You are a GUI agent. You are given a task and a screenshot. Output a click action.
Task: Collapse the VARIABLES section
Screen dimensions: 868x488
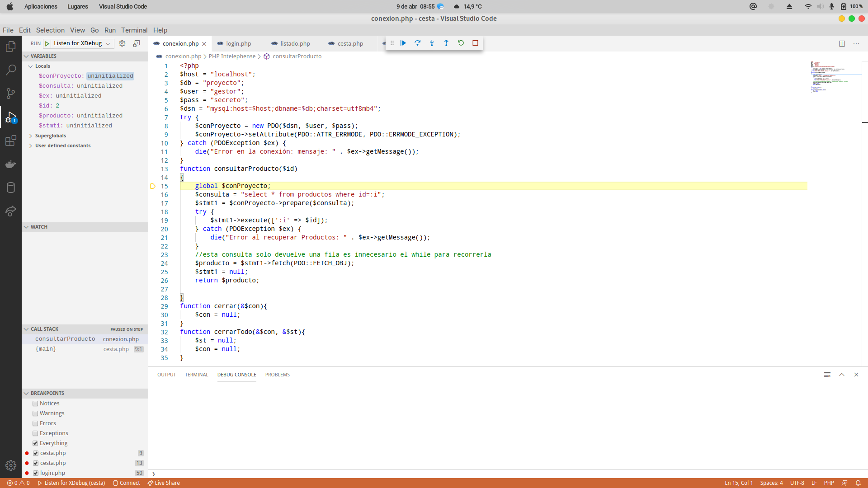click(x=85, y=56)
